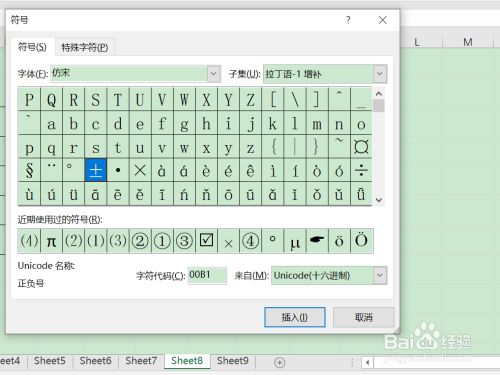Pick the capital letter Q
Screen dimensions: 500x375
51,99
